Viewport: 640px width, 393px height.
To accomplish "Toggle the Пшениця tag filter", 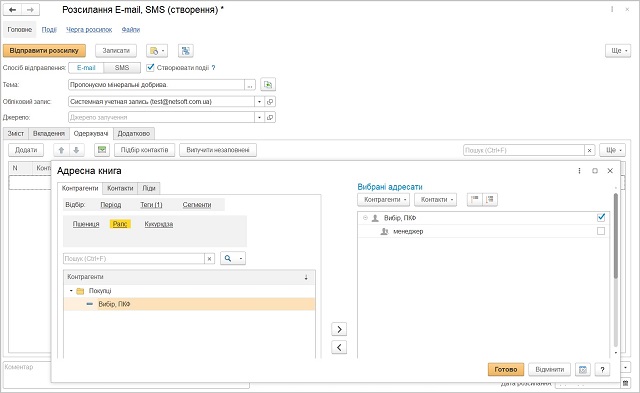I will tap(86, 224).
